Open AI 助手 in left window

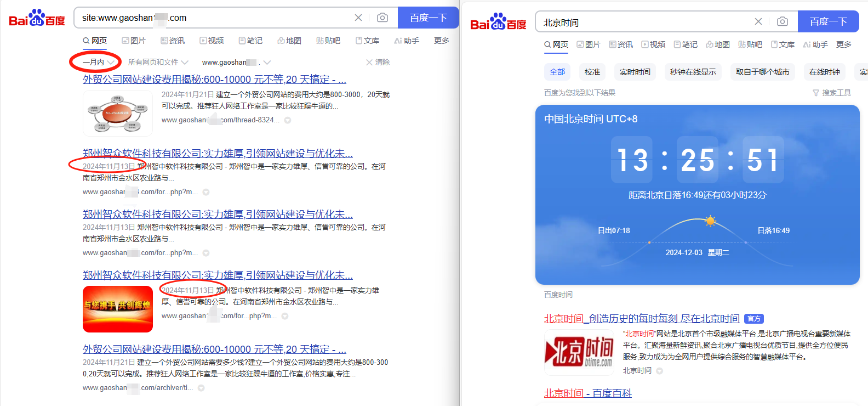click(407, 41)
